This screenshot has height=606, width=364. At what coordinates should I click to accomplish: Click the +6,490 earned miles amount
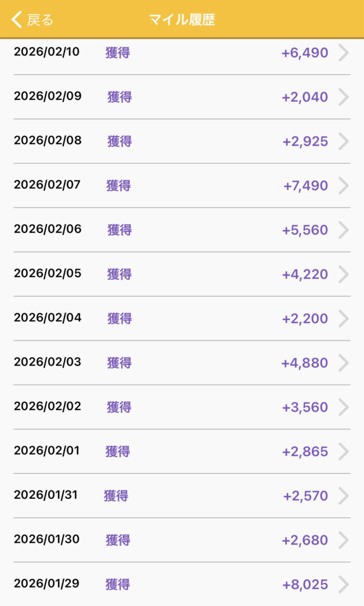point(304,53)
